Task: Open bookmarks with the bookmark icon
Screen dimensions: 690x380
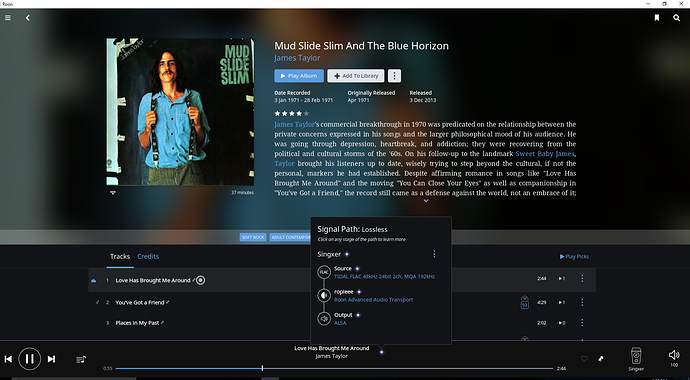Action: pos(657,18)
